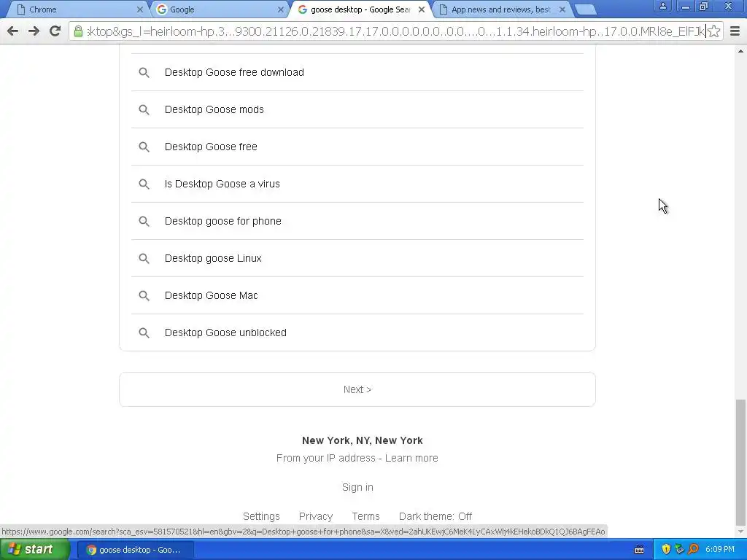Open Settings in the footer
This screenshot has height=560, width=747.
261,516
